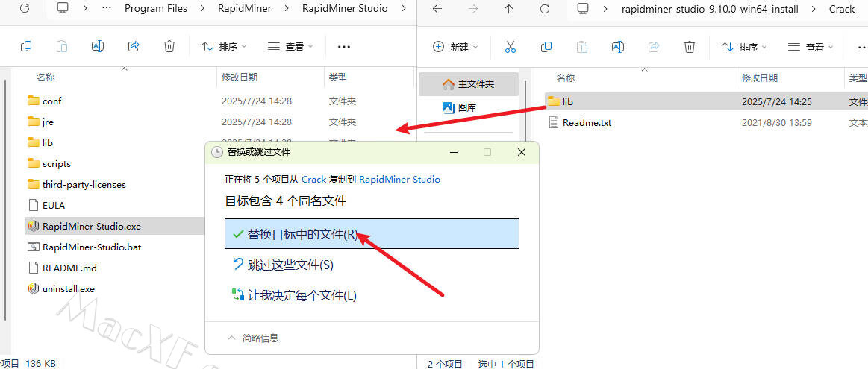Click share icon in right window toolbar
The image size is (868, 369).
654,47
